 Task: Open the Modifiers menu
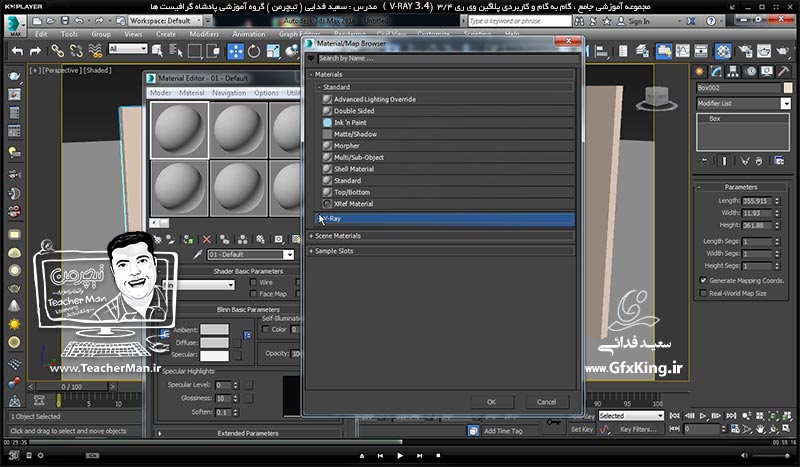pyautogui.click(x=204, y=34)
